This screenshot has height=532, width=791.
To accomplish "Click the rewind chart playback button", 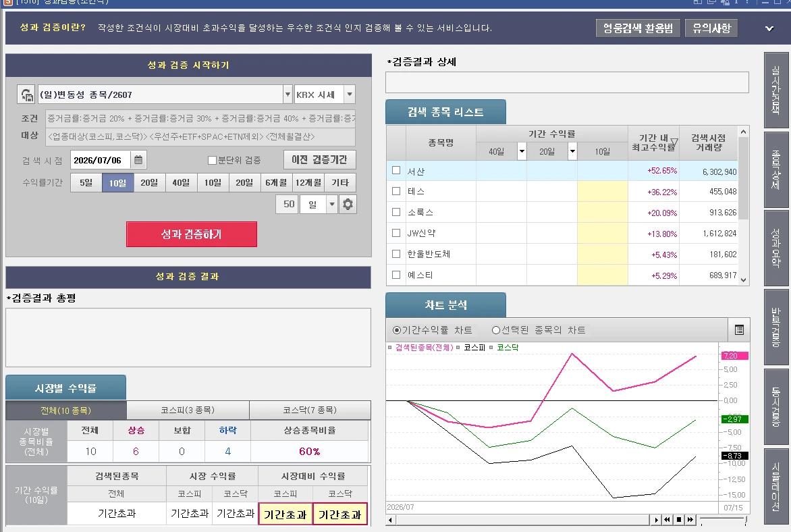I will pos(667,519).
